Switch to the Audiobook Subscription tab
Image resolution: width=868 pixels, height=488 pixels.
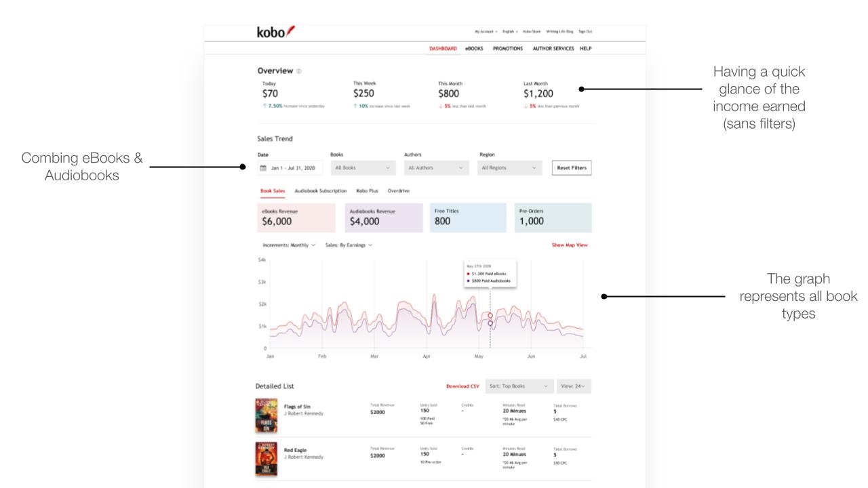point(320,191)
